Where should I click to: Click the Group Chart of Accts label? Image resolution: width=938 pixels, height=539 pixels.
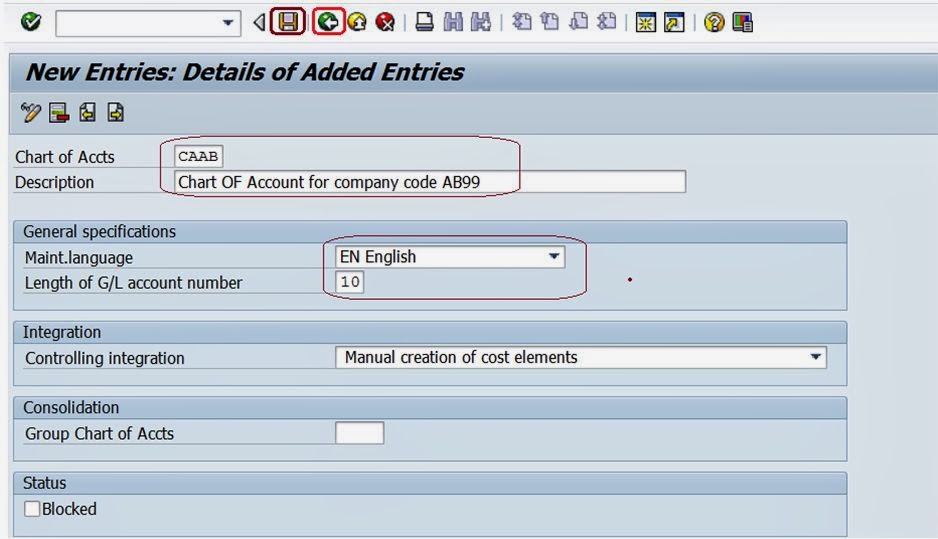tap(99, 434)
